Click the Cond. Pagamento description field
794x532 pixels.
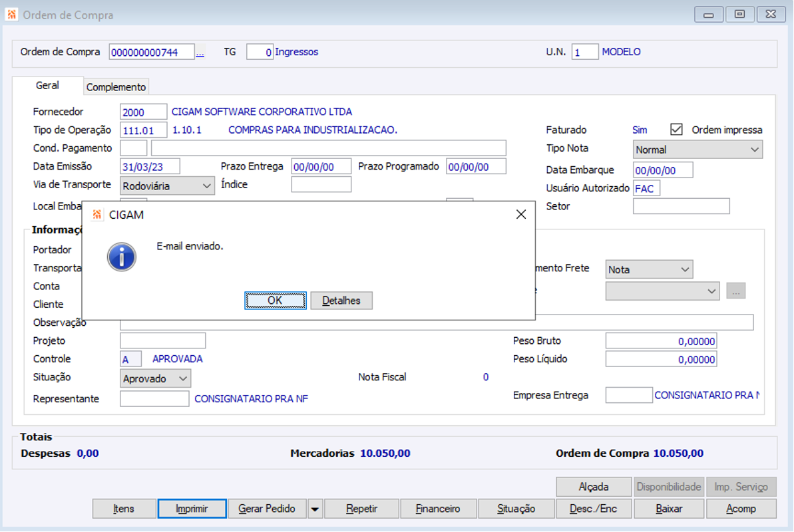329,148
